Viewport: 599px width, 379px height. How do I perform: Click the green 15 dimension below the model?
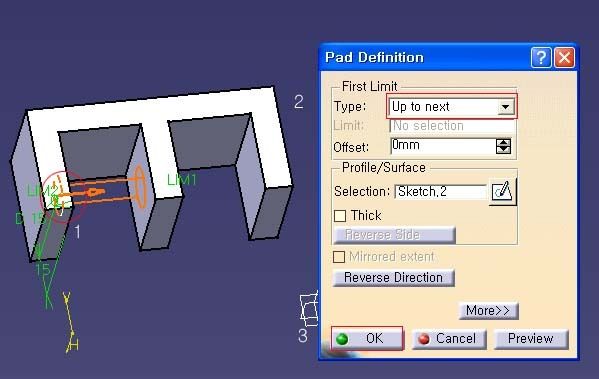coord(42,270)
